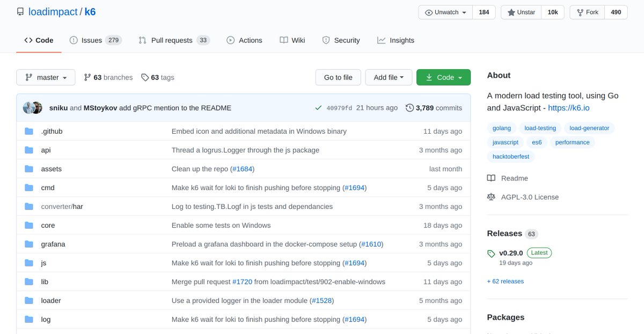Open pull request #1720 link
This screenshot has width=644, height=334.
click(x=242, y=281)
